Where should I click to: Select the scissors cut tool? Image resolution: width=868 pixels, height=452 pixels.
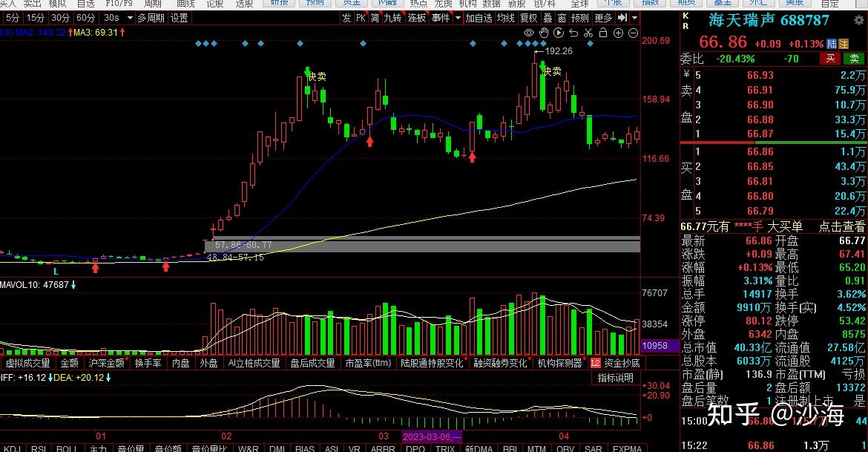pyautogui.click(x=588, y=33)
